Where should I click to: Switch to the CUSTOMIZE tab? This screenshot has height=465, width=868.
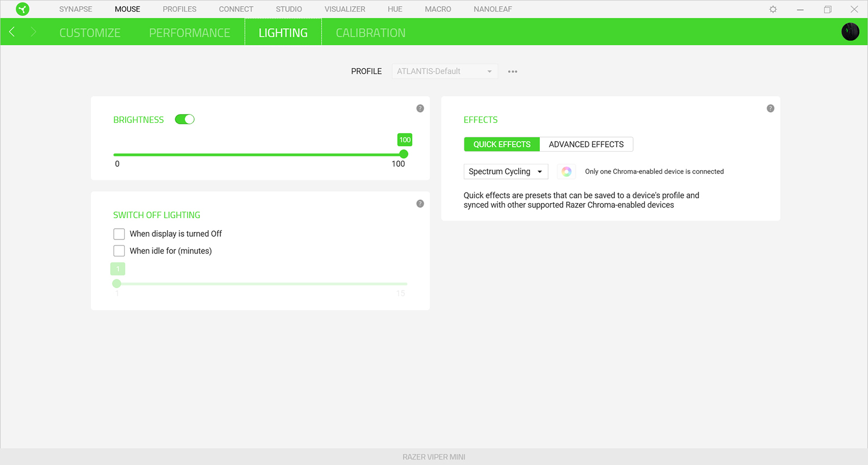tap(90, 33)
